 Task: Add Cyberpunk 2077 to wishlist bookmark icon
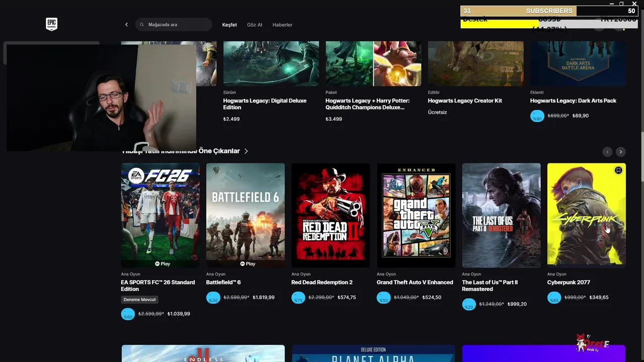618,170
